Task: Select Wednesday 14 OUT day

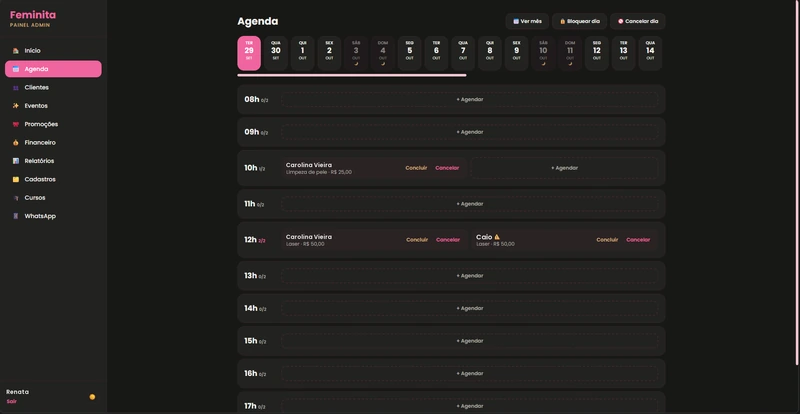Action: pyautogui.click(x=650, y=53)
